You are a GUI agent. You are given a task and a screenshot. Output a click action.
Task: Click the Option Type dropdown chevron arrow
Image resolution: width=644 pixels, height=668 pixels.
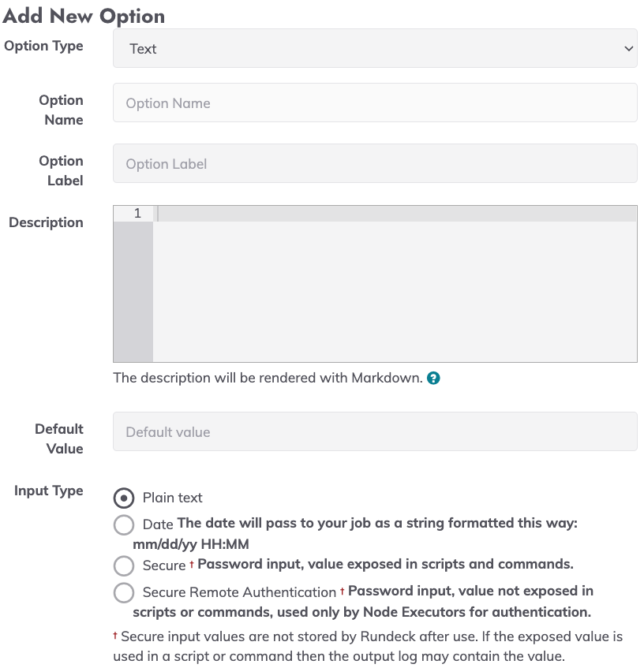click(628, 49)
